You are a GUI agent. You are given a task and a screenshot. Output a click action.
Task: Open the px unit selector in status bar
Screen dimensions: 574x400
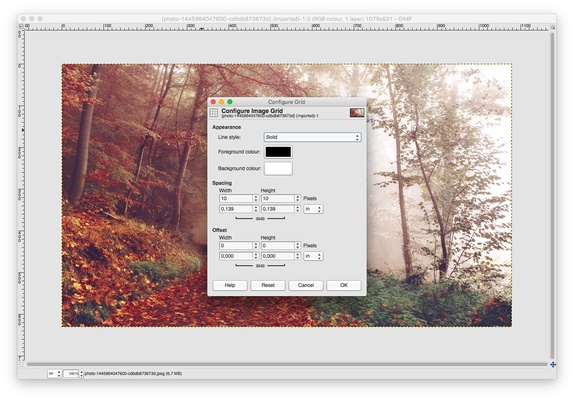[54, 374]
